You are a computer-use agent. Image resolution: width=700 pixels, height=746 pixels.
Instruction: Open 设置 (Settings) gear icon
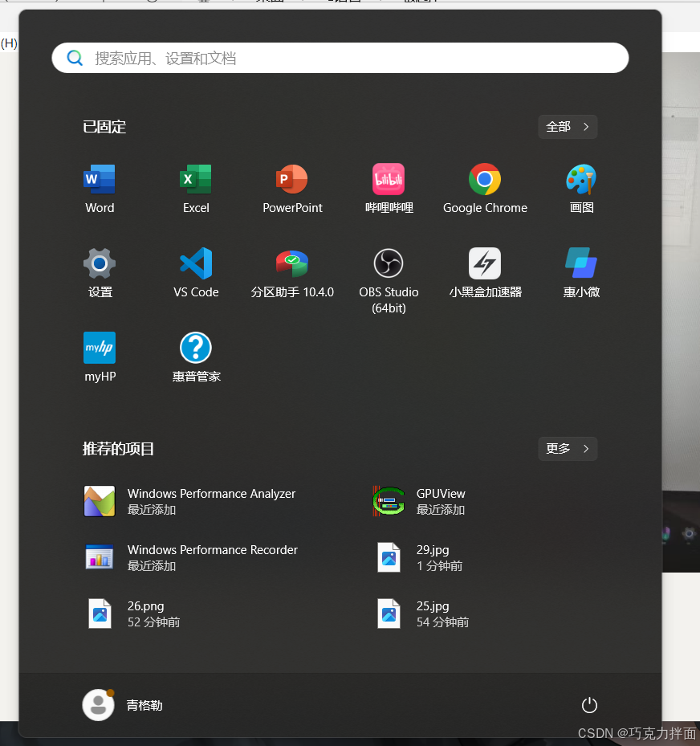point(100,273)
